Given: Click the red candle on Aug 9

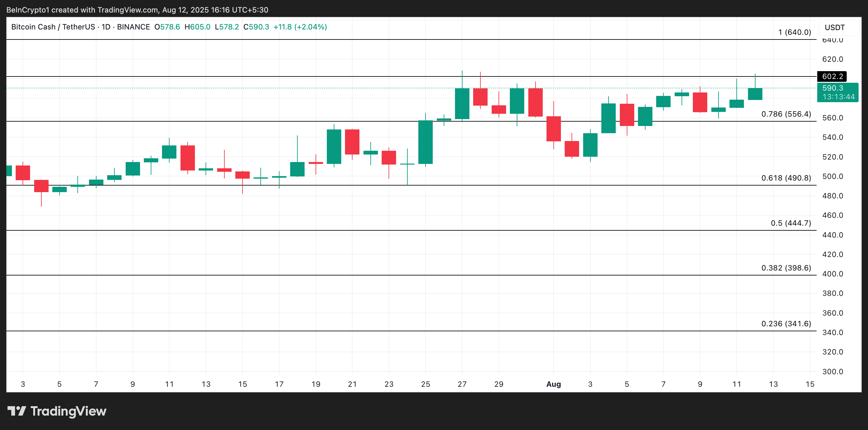Looking at the screenshot, I should [700, 102].
